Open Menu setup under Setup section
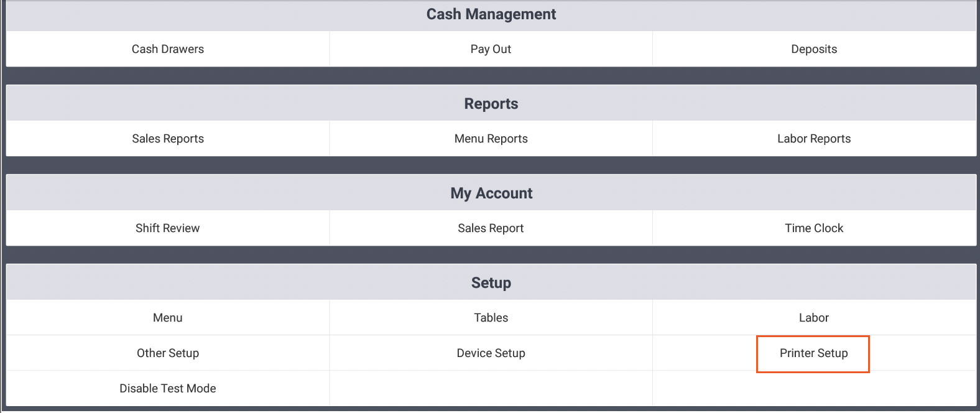This screenshot has width=980, height=413. [x=168, y=318]
